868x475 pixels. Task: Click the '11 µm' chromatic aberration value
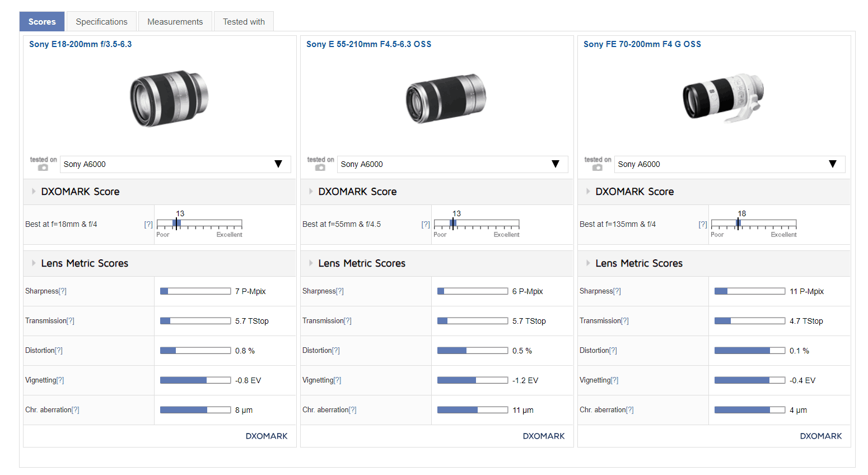coord(523,410)
